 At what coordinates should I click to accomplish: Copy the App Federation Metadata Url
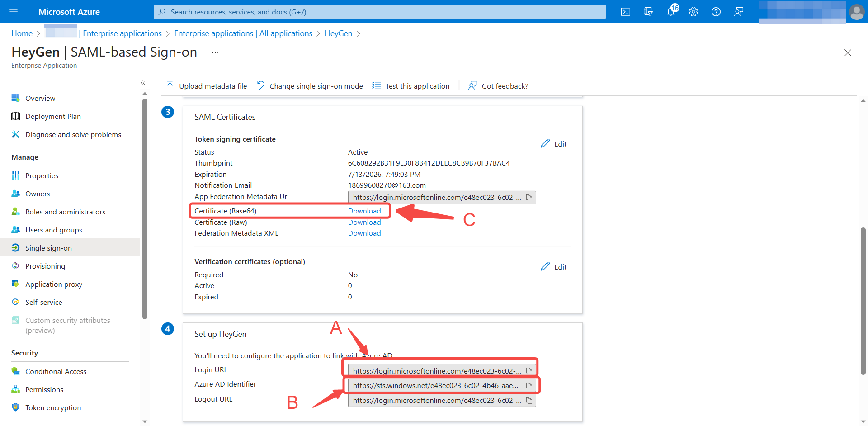pos(529,198)
